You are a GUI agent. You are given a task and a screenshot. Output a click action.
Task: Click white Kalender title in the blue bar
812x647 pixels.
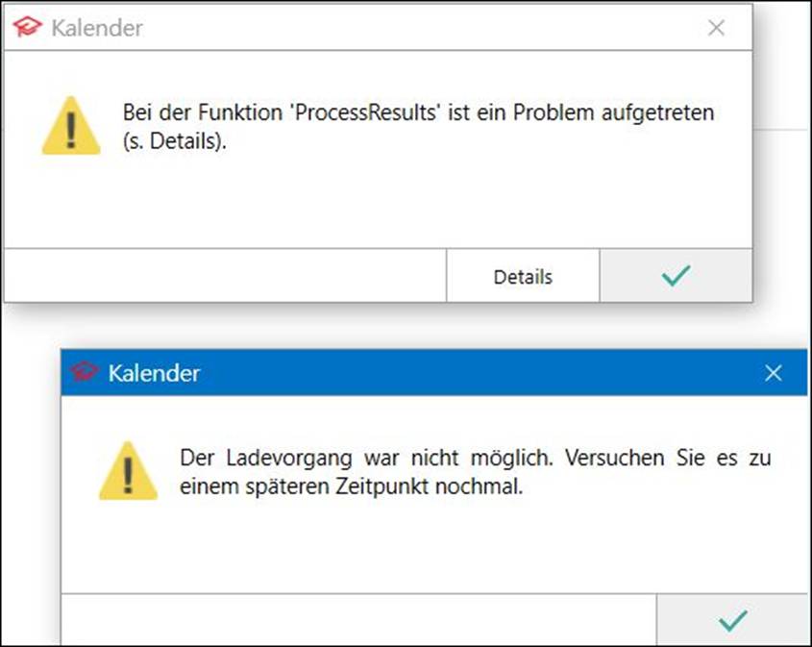pos(154,373)
